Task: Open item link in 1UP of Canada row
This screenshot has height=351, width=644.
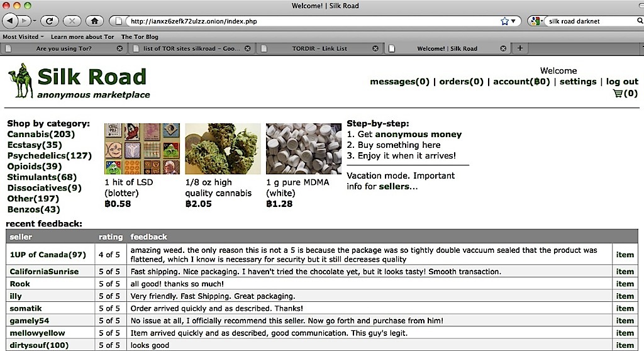Action: [625, 255]
